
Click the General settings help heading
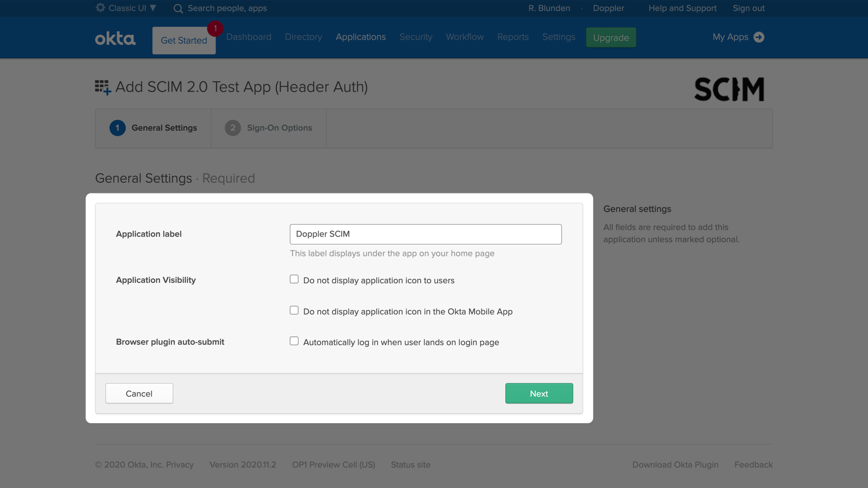pos(637,209)
